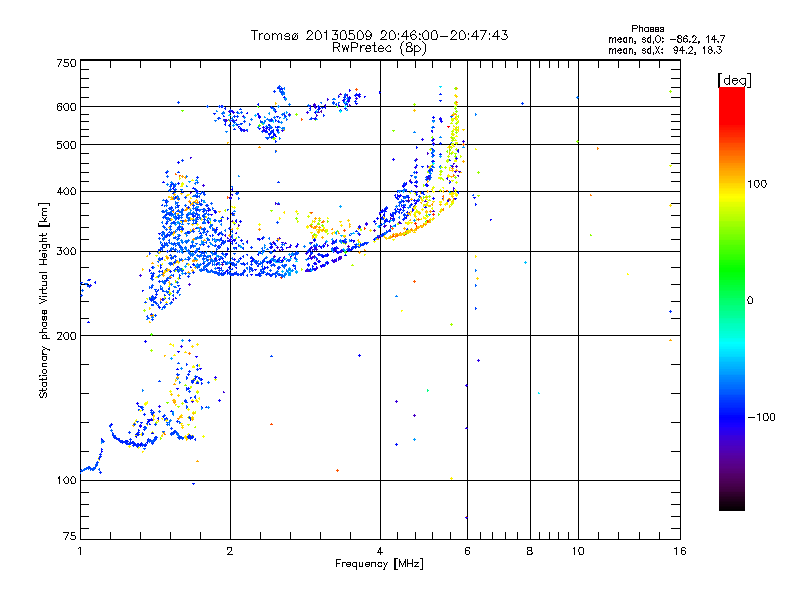Click the 'RwPretec (8p)' subtitle
Screen dimensions: 800x600
379,48
